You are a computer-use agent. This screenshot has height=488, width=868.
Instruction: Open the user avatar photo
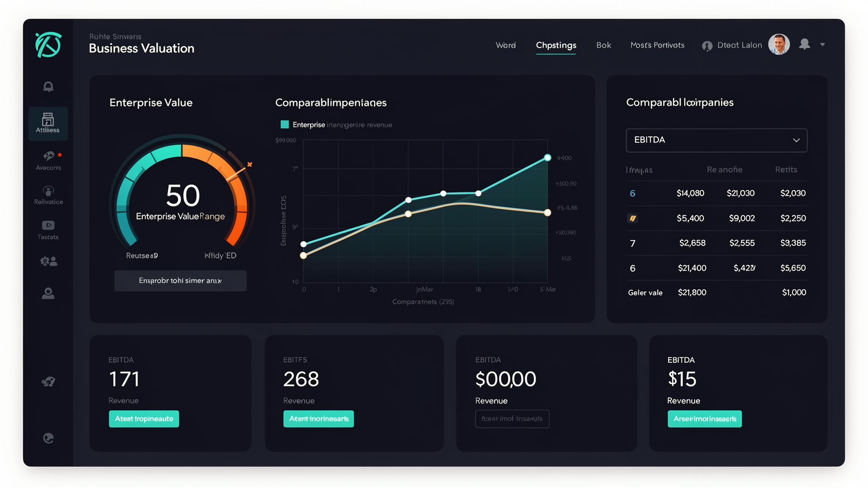pyautogui.click(x=779, y=45)
